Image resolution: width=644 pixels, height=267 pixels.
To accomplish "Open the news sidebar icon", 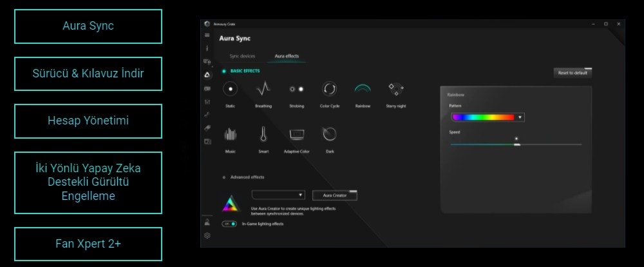I will click(207, 141).
